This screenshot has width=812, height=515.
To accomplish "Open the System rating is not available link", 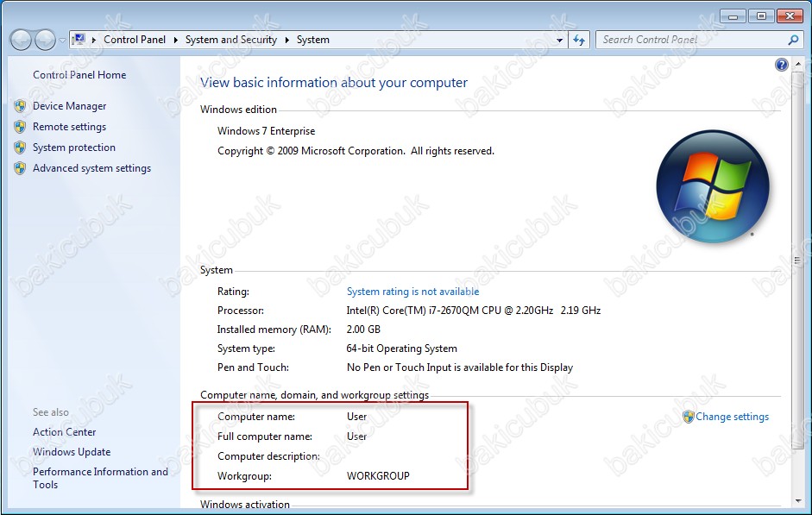I will pyautogui.click(x=412, y=292).
